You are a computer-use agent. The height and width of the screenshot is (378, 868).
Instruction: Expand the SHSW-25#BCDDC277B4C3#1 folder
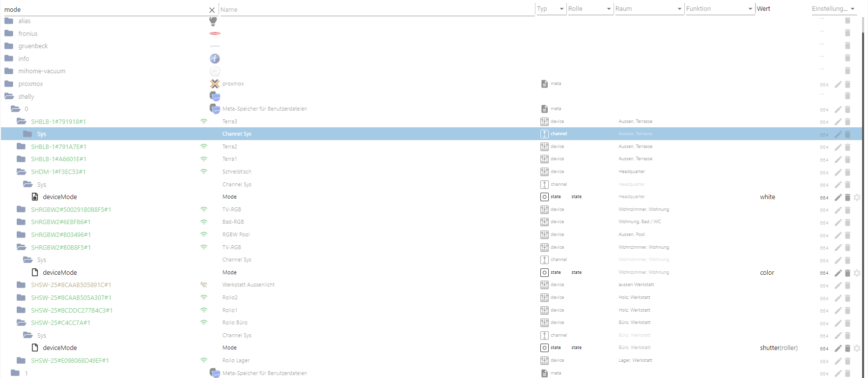tap(21, 310)
